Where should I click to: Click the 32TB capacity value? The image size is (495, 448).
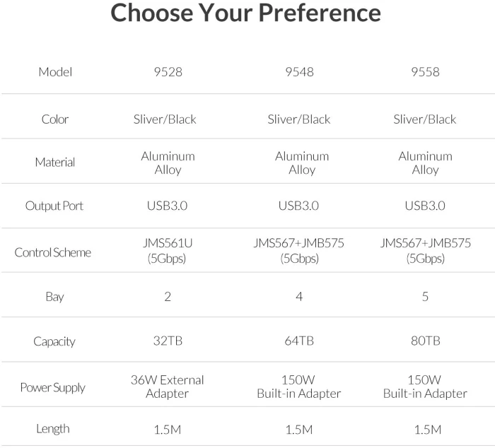tap(168, 341)
